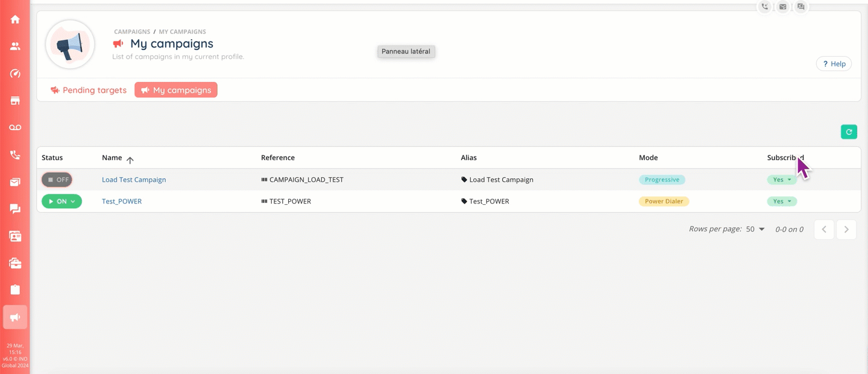Open the users group sidebar icon
Screen dimensions: 868x374
point(15,46)
